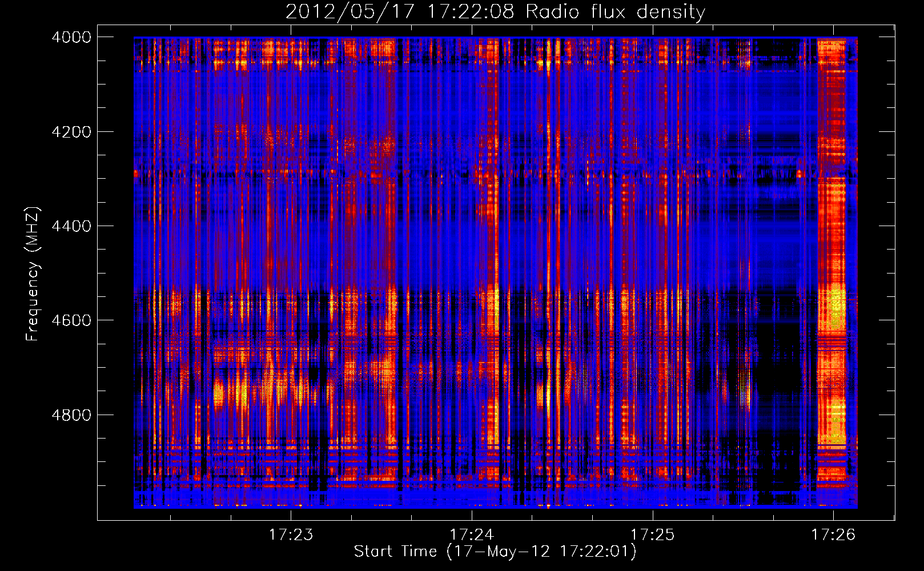Click the 17:26 time tick label
924x571 pixels.
pyautogui.click(x=833, y=534)
